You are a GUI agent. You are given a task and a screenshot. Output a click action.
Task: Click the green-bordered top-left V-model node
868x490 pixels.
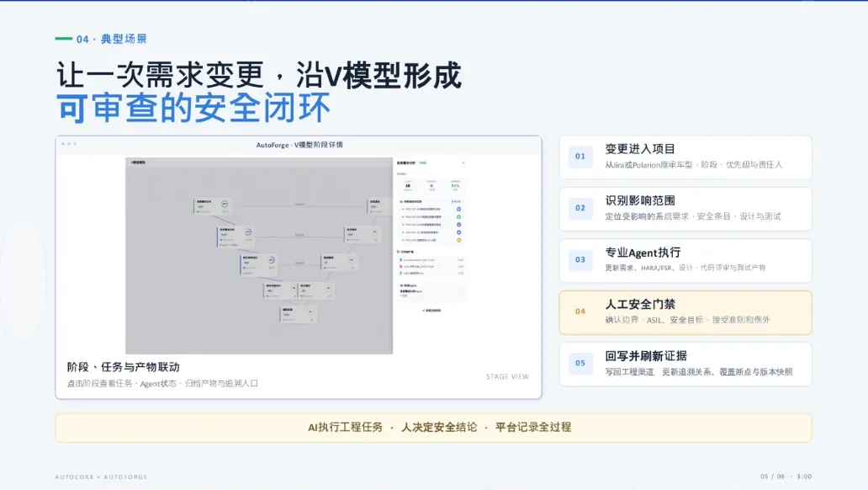pyautogui.click(x=212, y=206)
